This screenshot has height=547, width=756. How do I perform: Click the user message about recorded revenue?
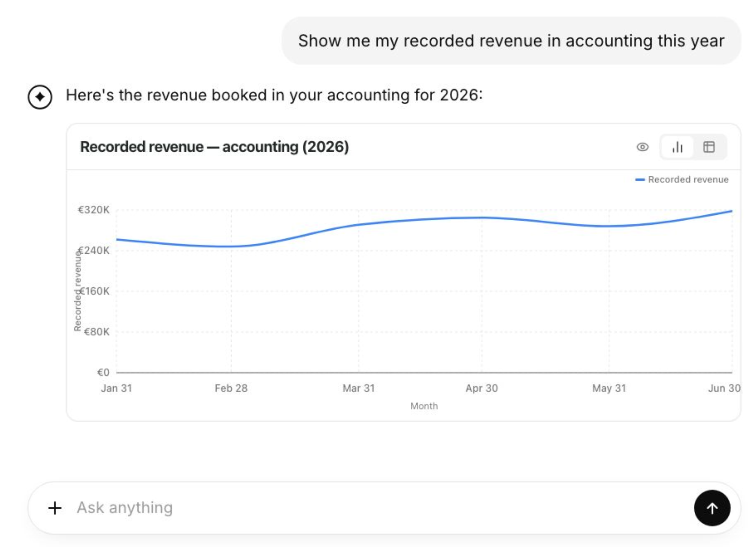pyautogui.click(x=511, y=41)
